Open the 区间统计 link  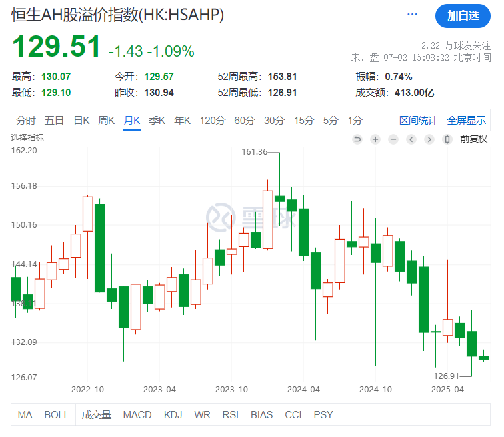click(x=418, y=121)
